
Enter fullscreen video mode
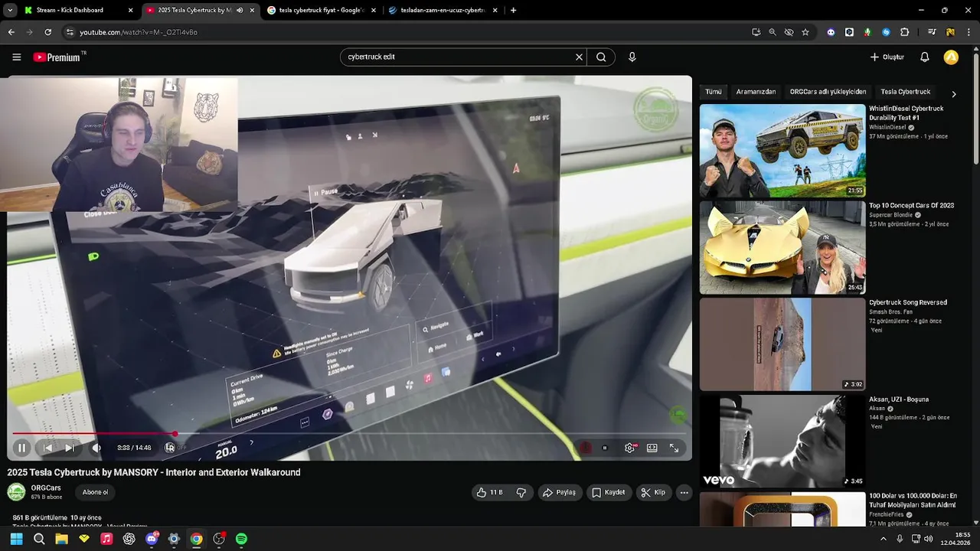(x=675, y=448)
